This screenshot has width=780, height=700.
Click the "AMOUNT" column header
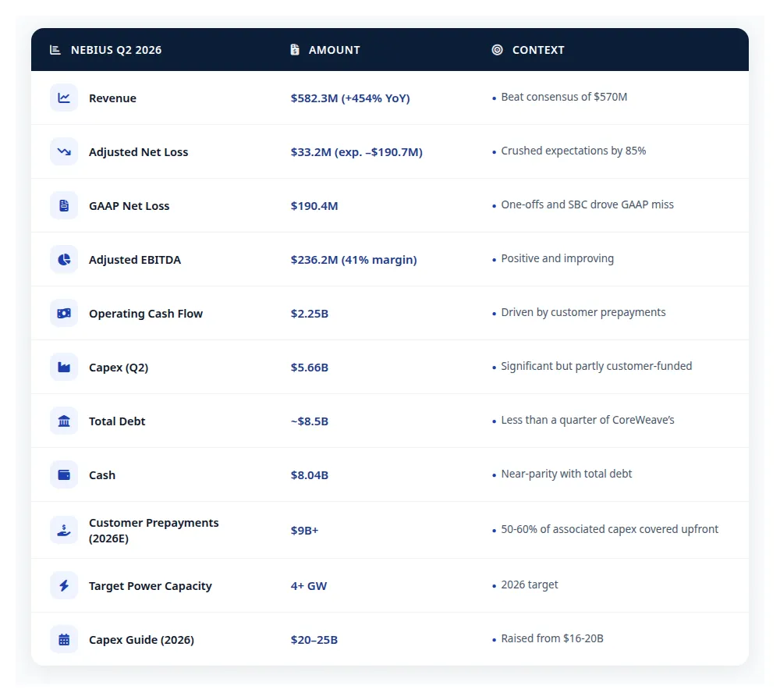click(335, 50)
